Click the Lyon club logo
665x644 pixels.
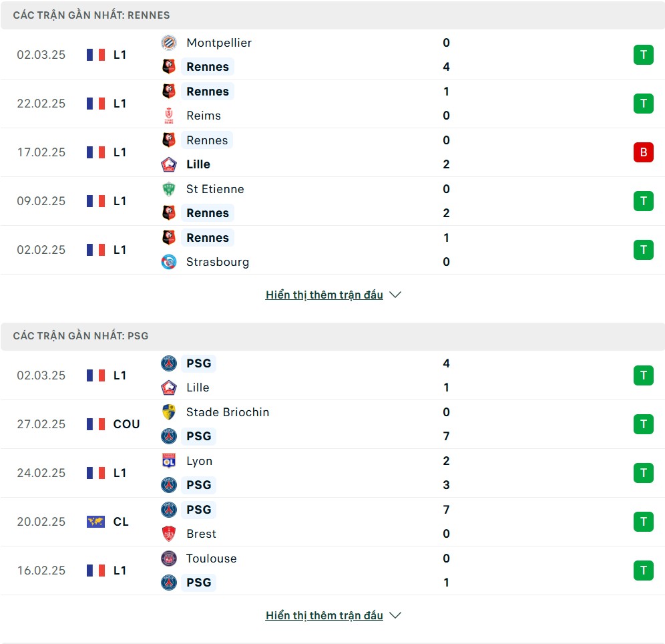click(x=169, y=461)
